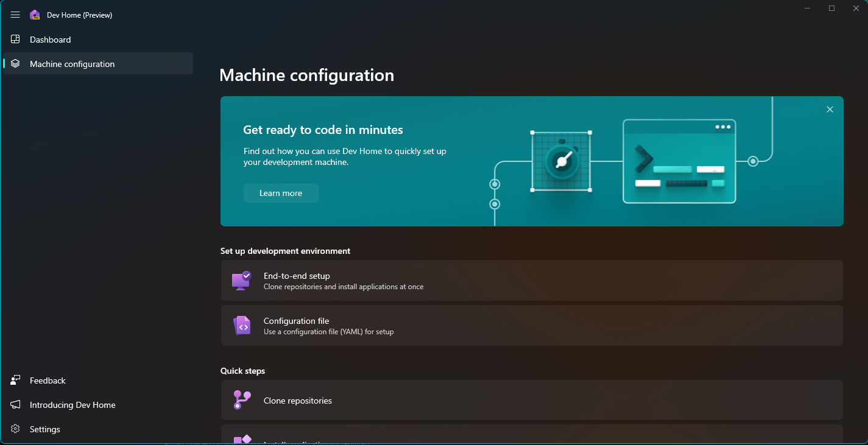Start the Clone repositories quick step

(x=531, y=400)
